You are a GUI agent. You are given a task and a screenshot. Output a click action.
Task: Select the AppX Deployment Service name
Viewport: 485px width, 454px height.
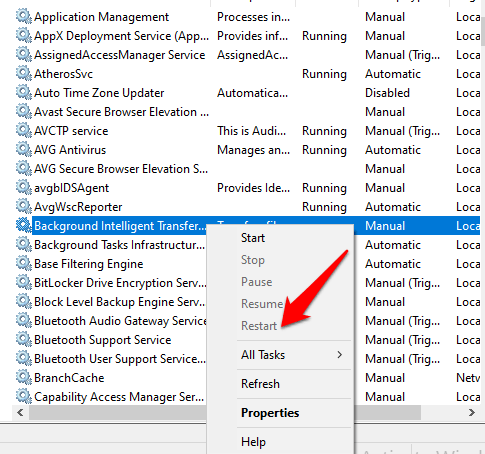click(121, 36)
